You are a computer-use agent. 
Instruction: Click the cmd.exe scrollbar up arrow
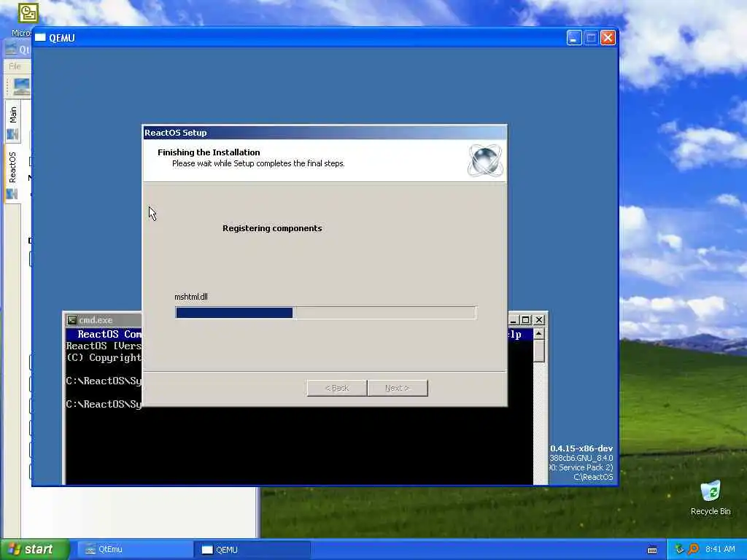(x=539, y=333)
